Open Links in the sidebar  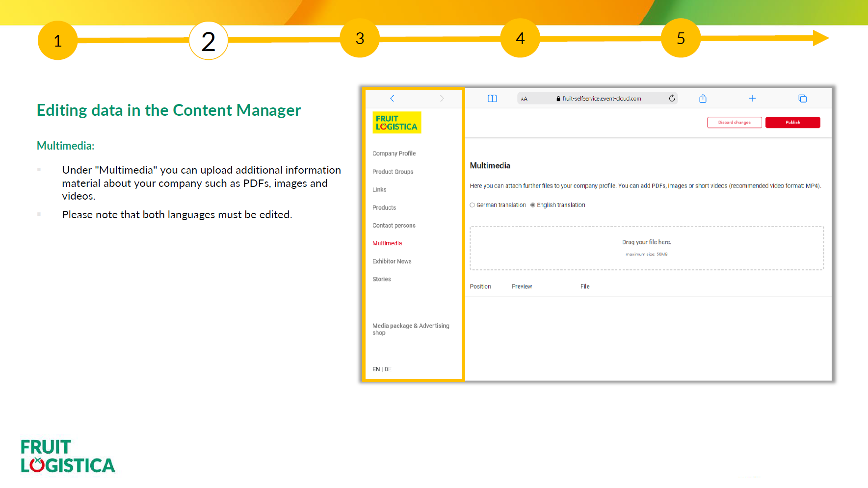tap(379, 190)
